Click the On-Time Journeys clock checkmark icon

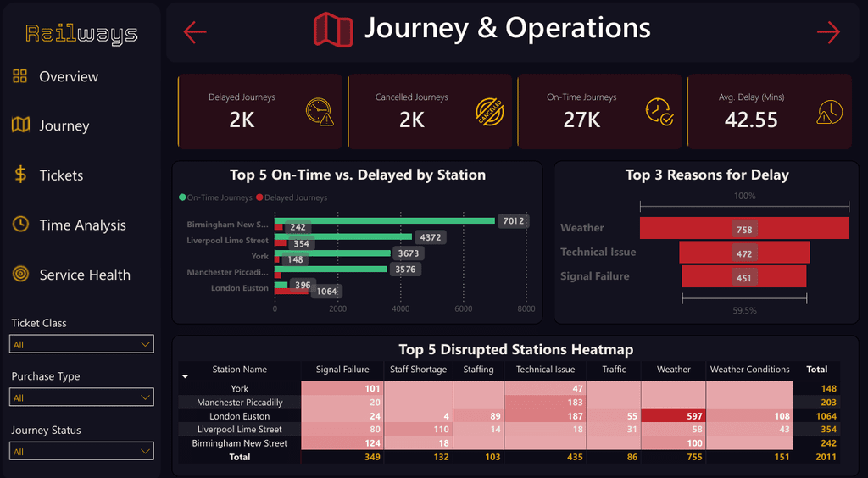(659, 112)
